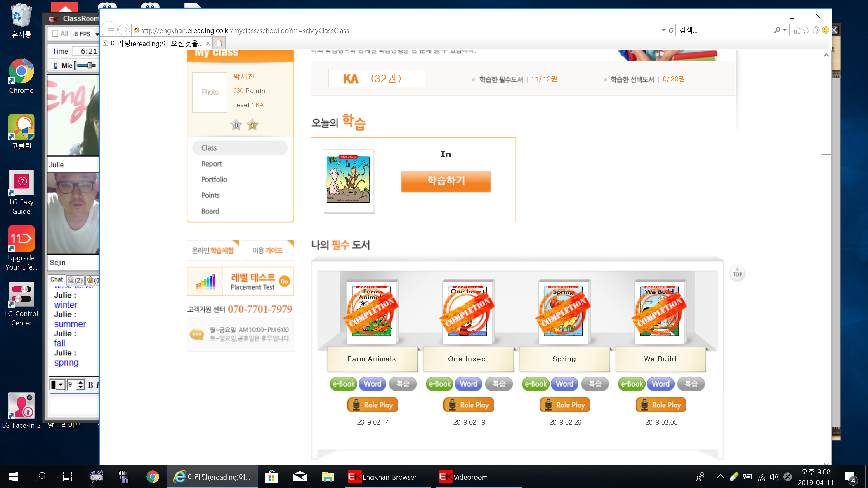Viewport: 868px width, 488px height.
Task: Open Microsoft Store from taskbar
Action: pyautogui.click(x=271, y=477)
